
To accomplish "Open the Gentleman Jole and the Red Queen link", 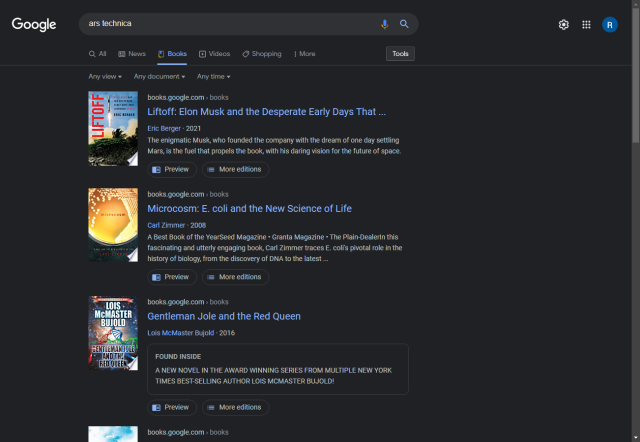I will [x=224, y=316].
